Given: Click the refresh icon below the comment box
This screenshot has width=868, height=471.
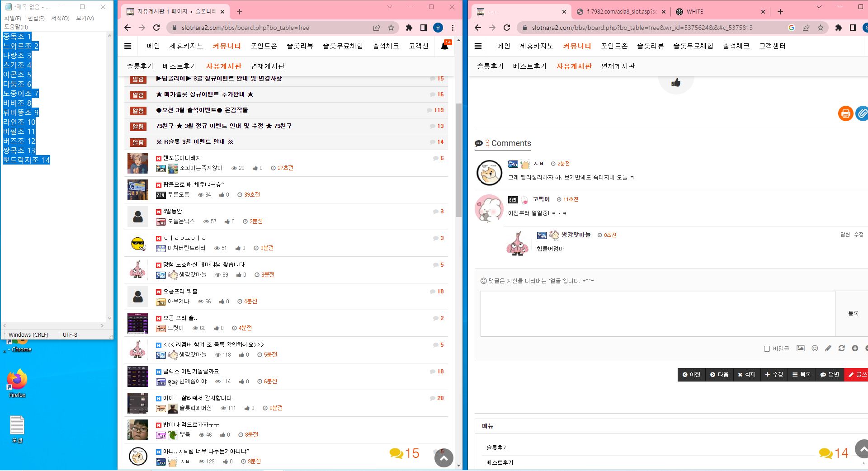Looking at the screenshot, I should 841,348.
